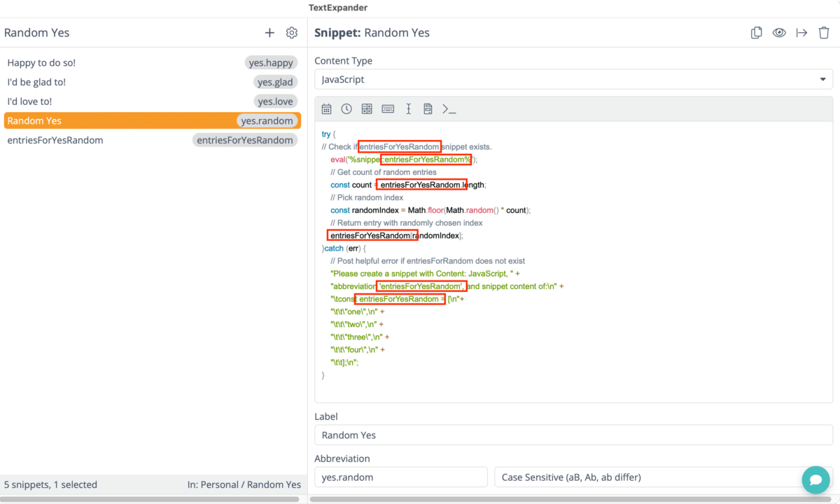
Task: Select the "I'd be glad to!" snippet
Action: [152, 83]
